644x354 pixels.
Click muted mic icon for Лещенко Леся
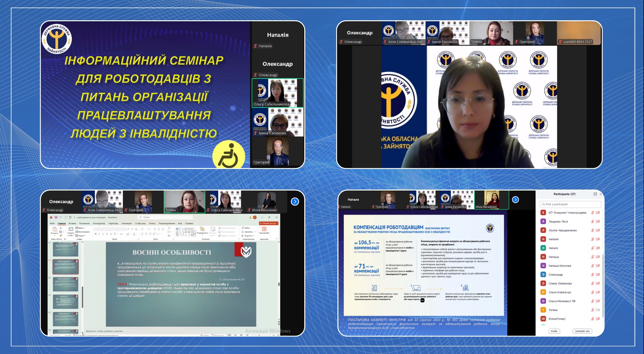592,221
